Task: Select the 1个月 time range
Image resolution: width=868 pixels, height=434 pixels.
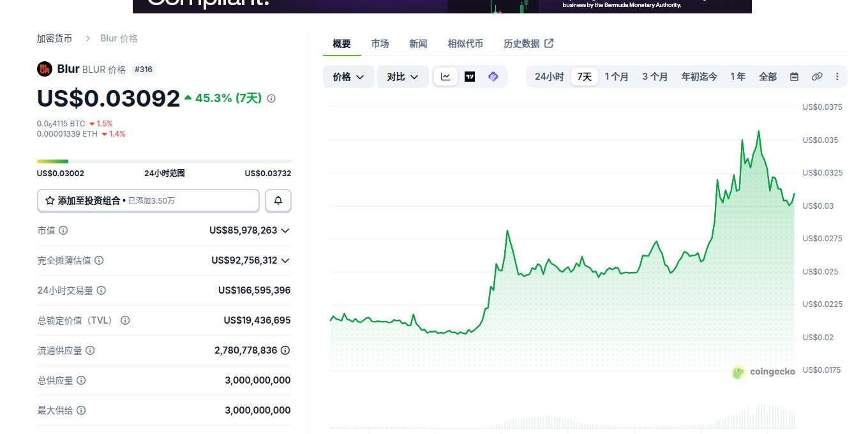Action: point(617,77)
